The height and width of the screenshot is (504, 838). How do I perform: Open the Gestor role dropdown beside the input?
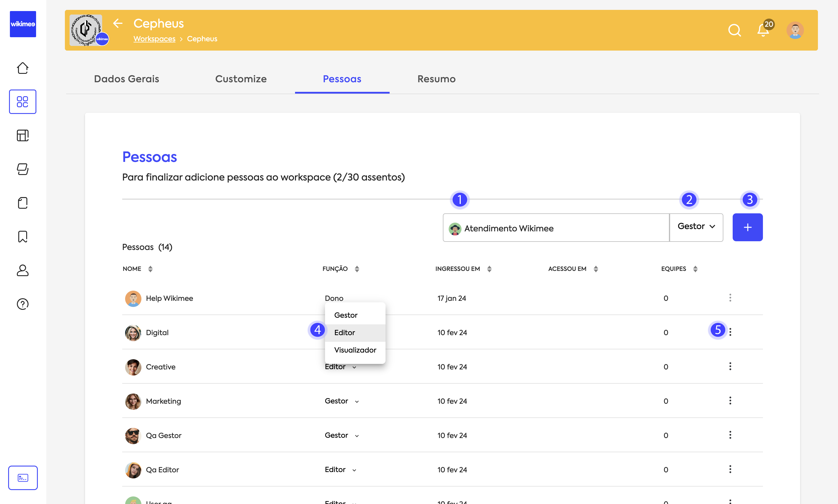tap(696, 226)
